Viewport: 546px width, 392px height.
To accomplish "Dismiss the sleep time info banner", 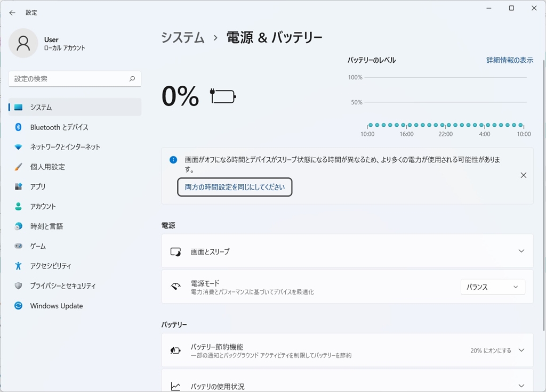I will tap(523, 175).
